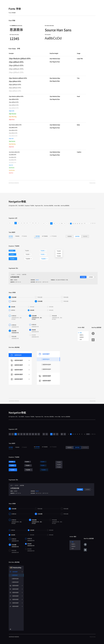
Task: Click 导出数据 button in light PageHeader
Action: (x=83, y=277)
